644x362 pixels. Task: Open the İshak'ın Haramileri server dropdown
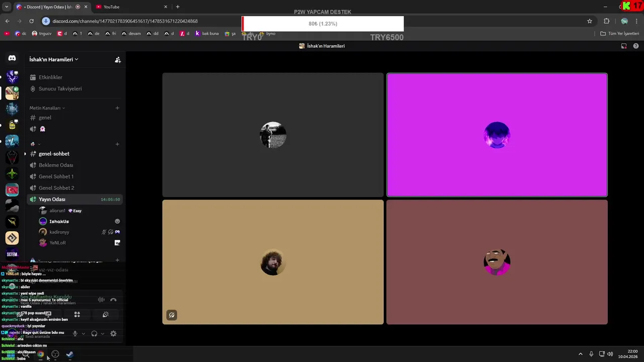click(54, 59)
